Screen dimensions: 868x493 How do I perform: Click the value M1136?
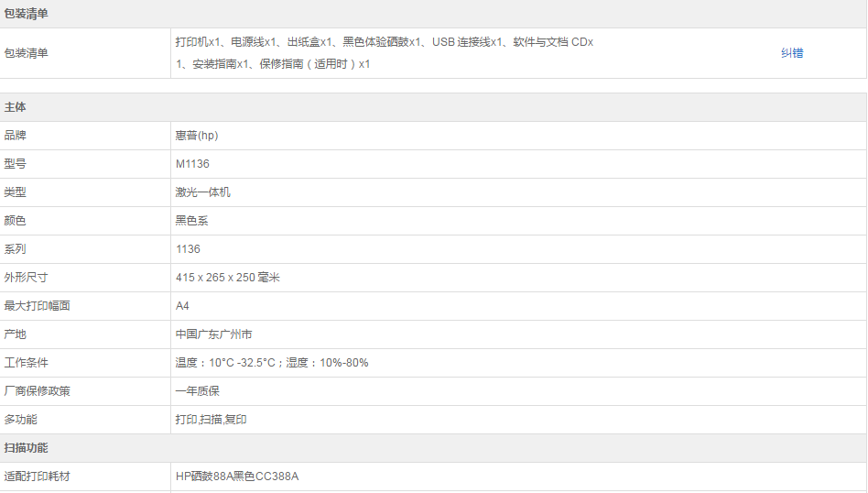click(x=192, y=164)
